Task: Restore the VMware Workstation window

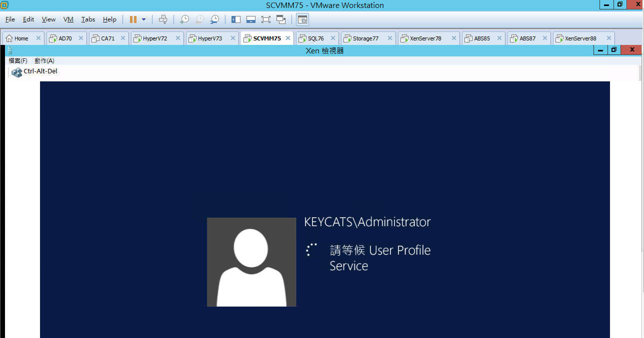Action: 620,4
